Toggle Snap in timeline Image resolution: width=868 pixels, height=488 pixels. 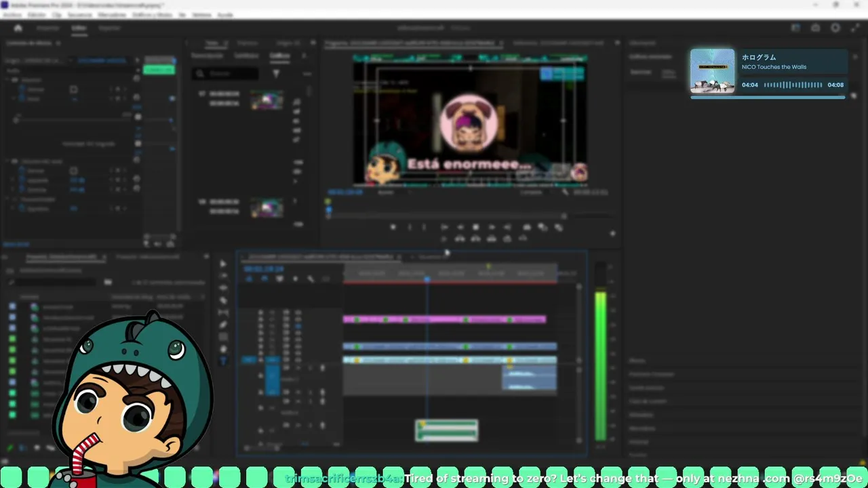coord(264,279)
